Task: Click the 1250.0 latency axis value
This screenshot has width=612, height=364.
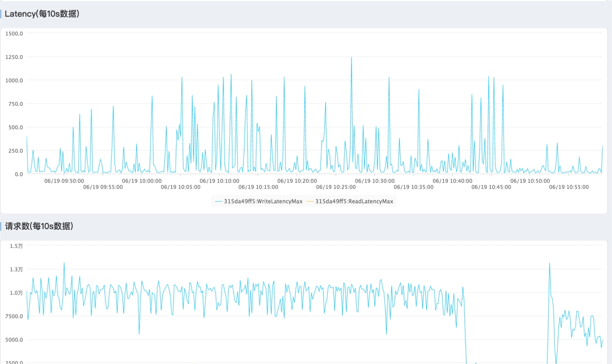Action: click(14, 57)
